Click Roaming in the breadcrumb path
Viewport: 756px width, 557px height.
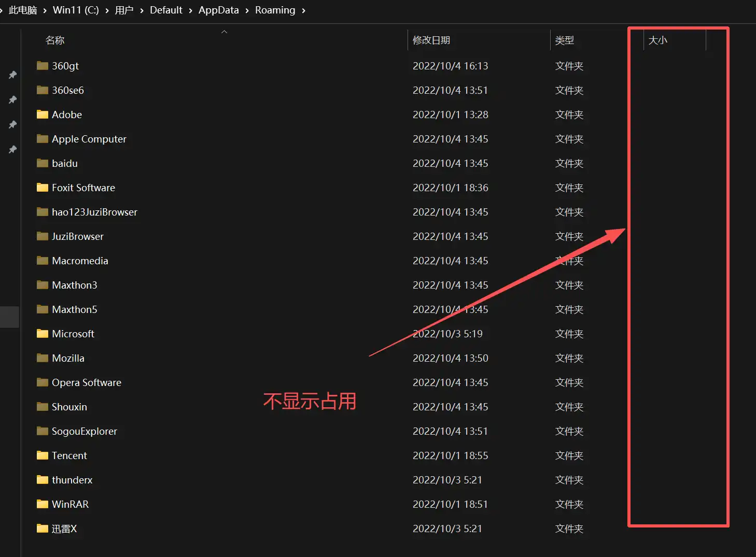pyautogui.click(x=275, y=10)
